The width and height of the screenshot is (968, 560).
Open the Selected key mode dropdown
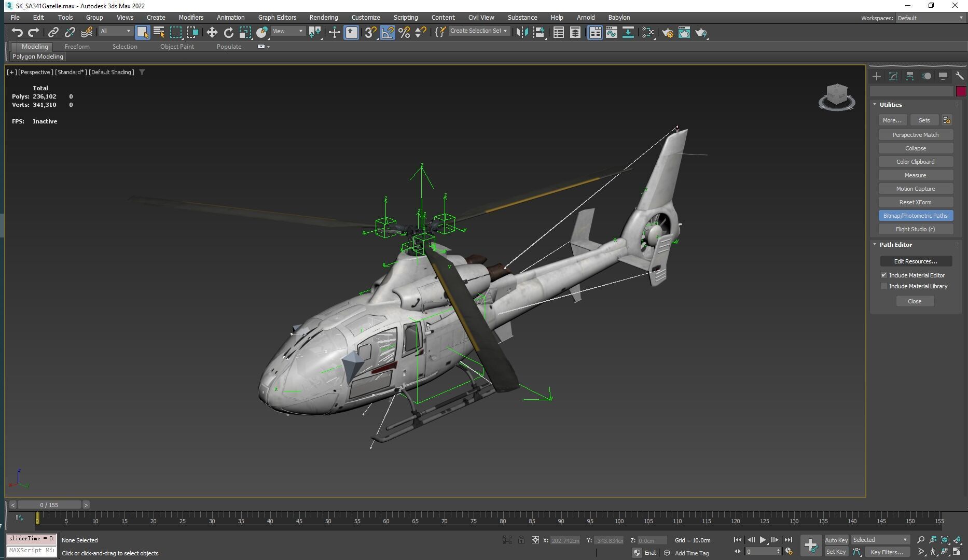[880, 540]
